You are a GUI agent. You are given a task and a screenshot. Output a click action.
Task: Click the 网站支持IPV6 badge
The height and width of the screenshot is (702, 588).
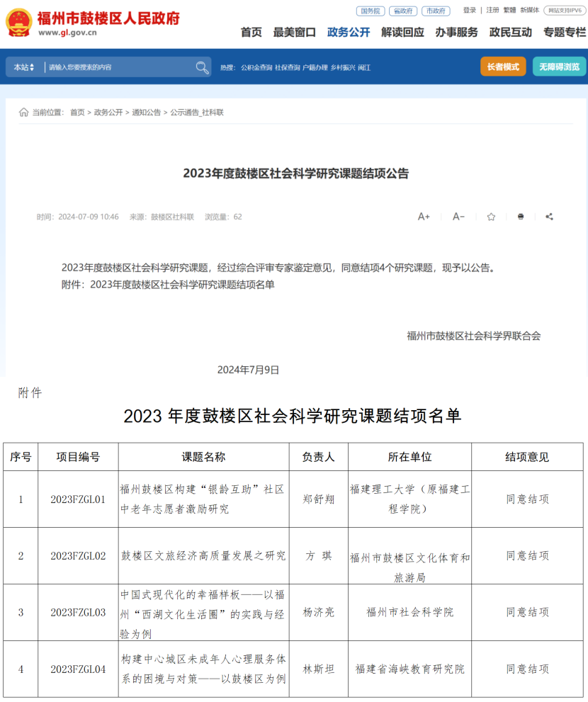coord(565,11)
